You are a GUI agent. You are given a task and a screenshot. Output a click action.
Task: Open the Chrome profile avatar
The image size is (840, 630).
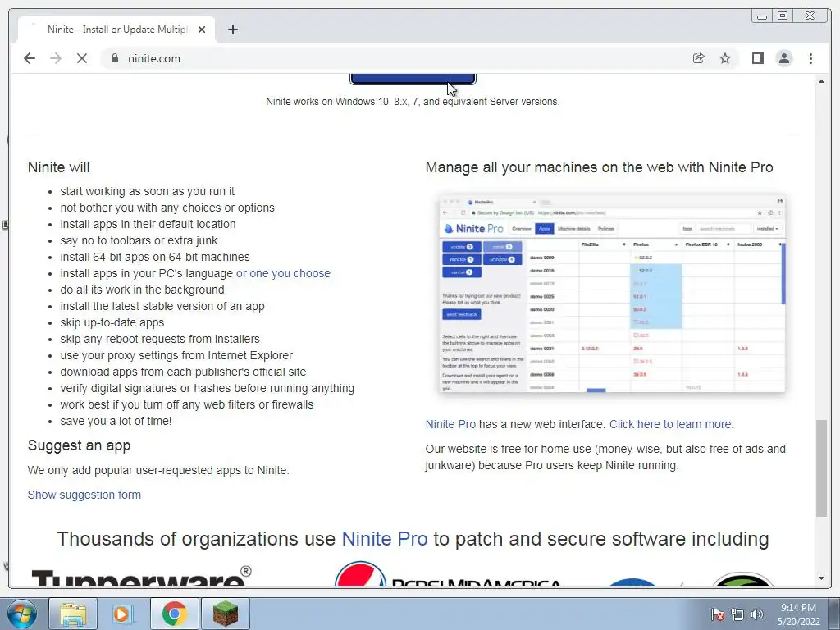point(783,58)
